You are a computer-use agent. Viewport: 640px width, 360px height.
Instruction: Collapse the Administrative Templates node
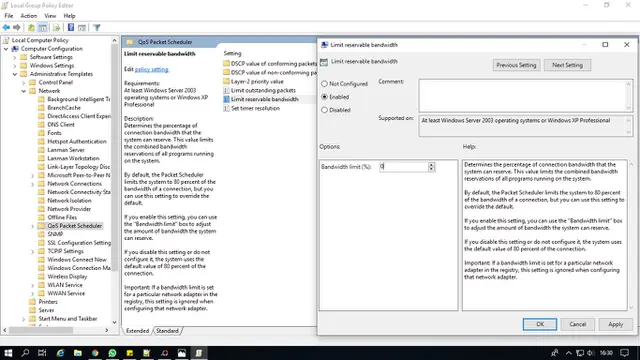tap(15, 74)
